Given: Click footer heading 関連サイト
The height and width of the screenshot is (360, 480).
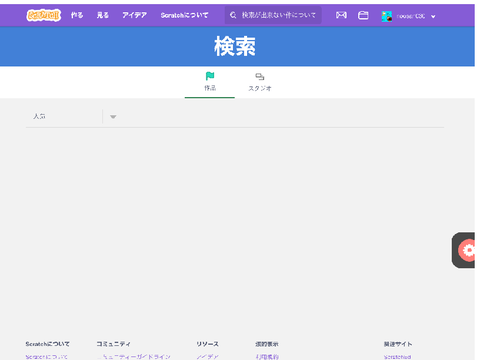Looking at the screenshot, I should coord(398,344).
